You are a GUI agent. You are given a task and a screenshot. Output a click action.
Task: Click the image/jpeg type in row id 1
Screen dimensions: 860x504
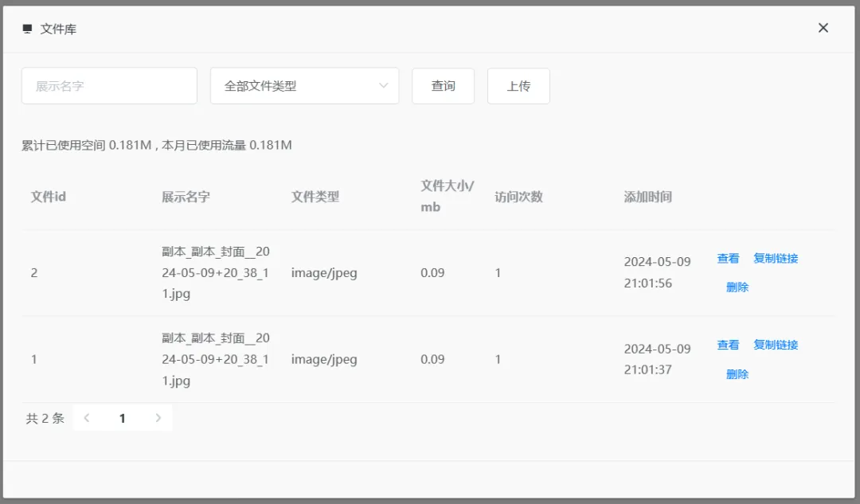tap(323, 360)
